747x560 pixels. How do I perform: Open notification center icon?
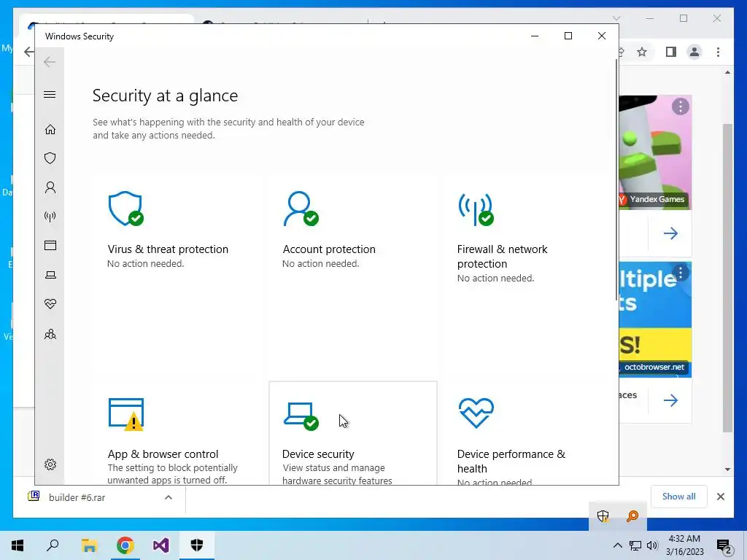(724, 546)
